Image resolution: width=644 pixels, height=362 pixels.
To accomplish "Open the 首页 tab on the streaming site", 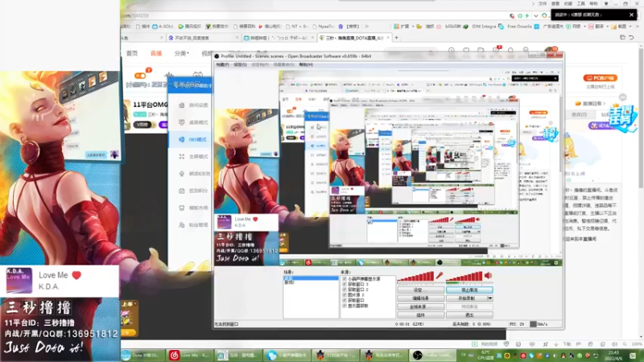I will [132, 53].
